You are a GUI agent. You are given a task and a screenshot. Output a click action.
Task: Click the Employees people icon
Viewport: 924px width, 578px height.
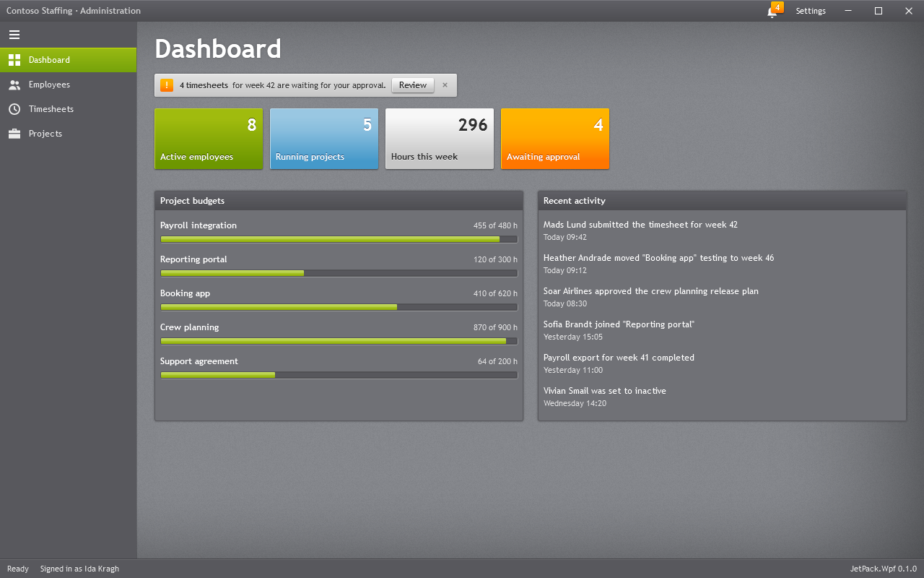pos(14,85)
